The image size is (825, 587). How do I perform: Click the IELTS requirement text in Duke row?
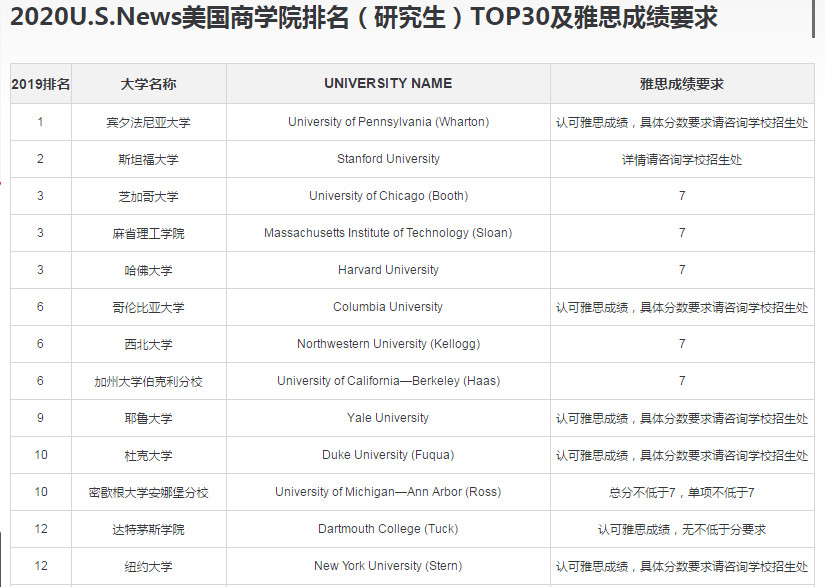coord(682,455)
